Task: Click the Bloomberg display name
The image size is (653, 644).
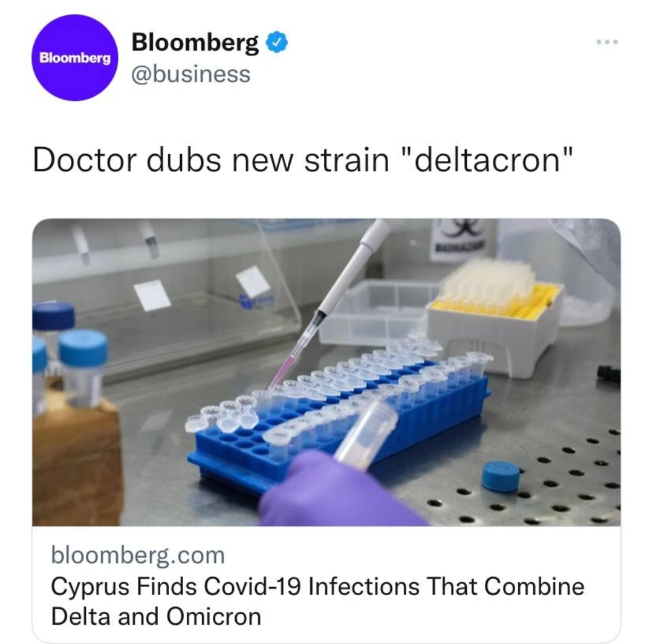Action: click(195, 43)
